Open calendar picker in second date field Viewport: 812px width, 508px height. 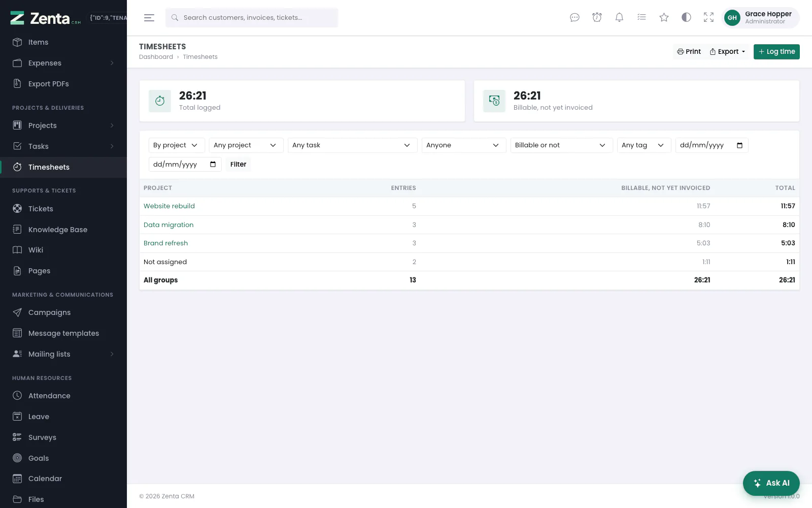[213, 164]
